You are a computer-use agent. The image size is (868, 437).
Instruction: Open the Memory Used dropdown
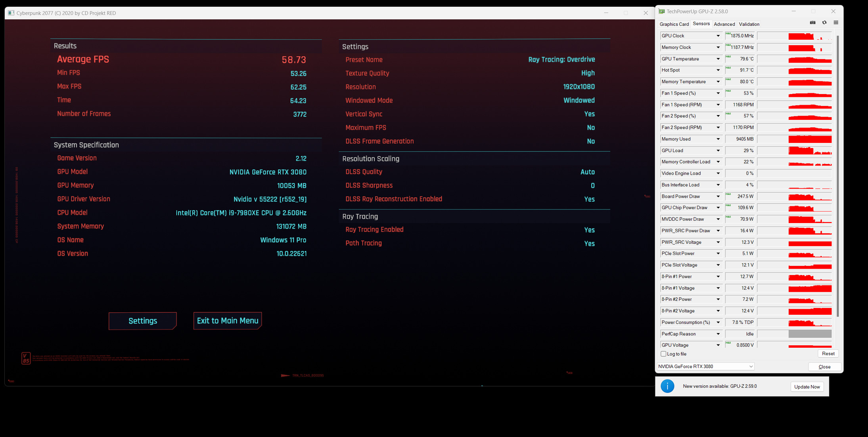pos(718,139)
